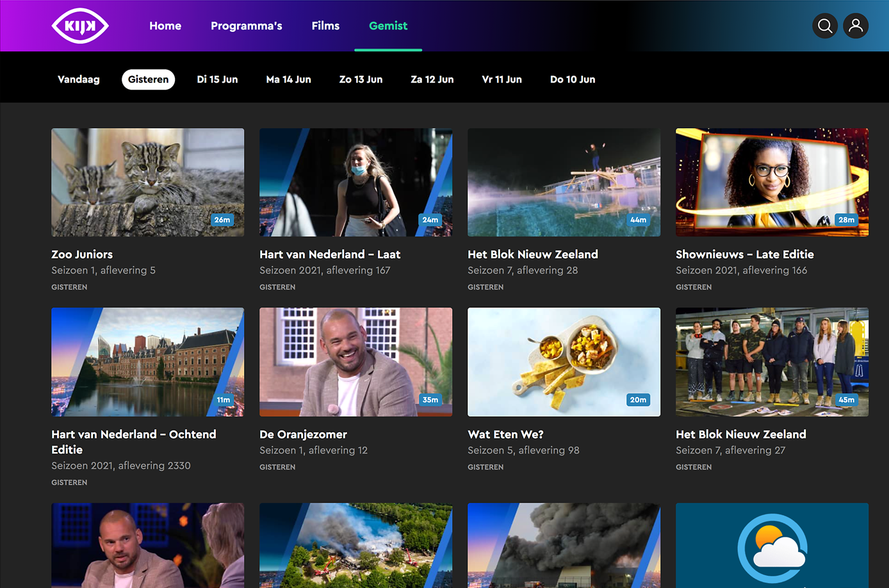Play the Ochtend Editie Binnenhof thumbnail
This screenshot has height=588, width=889.
tap(147, 362)
